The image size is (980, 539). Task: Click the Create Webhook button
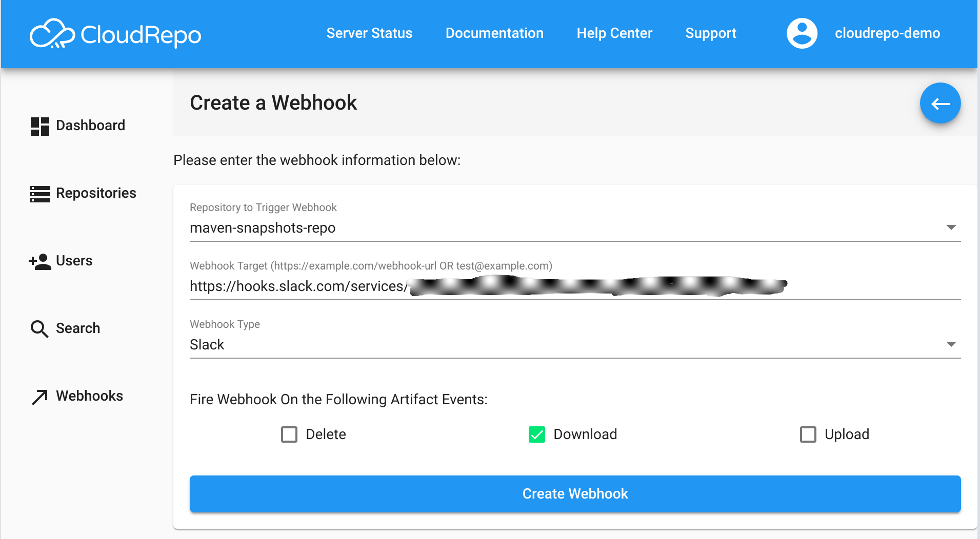pos(575,494)
